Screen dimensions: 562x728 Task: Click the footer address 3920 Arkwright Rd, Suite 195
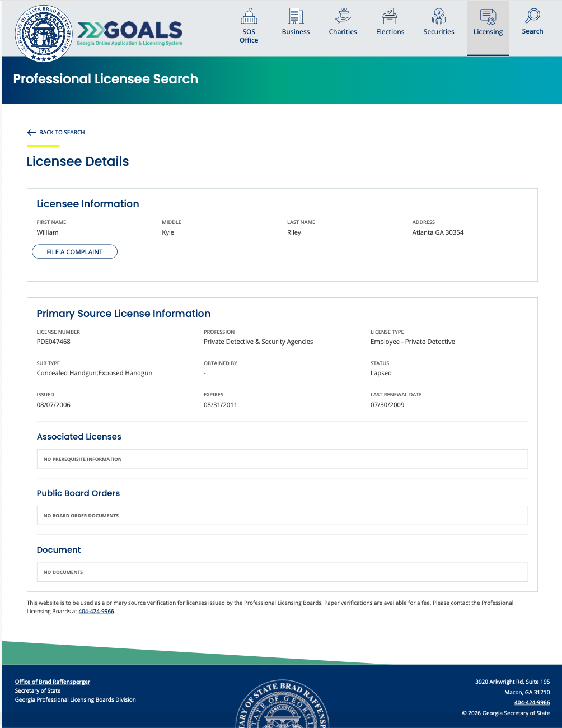point(512,682)
